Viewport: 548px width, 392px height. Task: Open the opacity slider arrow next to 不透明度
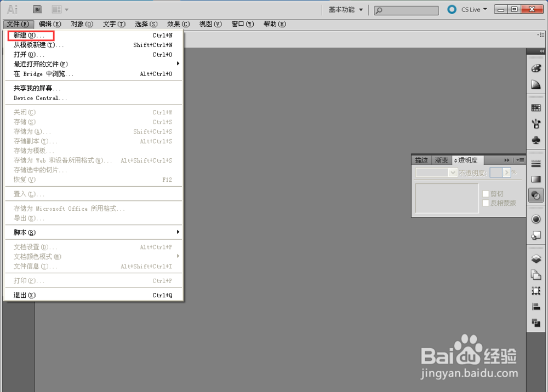click(506, 172)
